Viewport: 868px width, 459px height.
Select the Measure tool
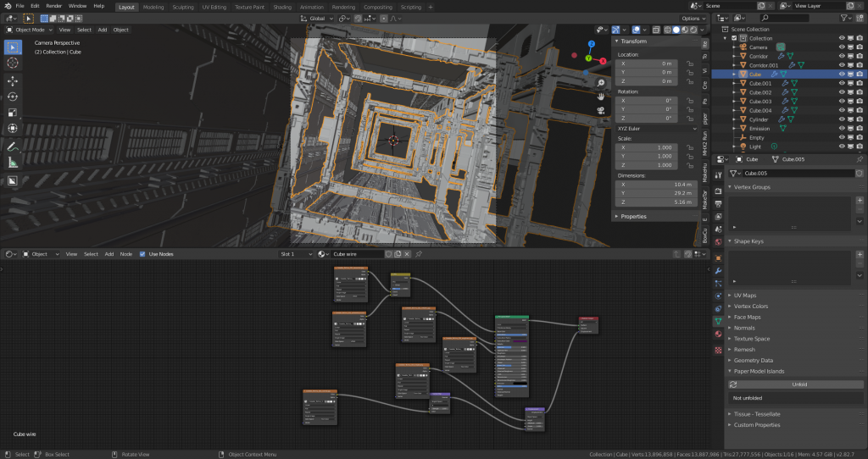click(x=13, y=163)
